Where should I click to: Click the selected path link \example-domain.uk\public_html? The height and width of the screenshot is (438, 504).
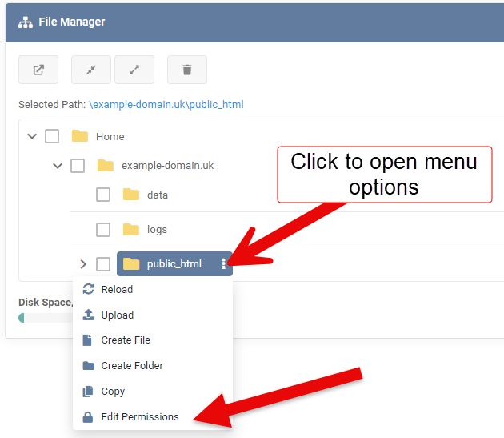[166, 105]
